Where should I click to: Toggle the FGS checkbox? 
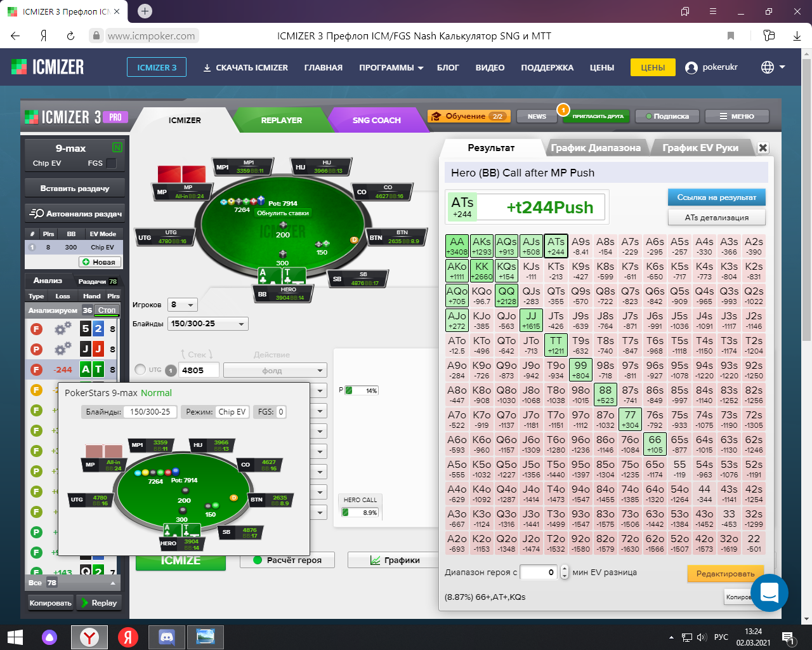click(112, 163)
